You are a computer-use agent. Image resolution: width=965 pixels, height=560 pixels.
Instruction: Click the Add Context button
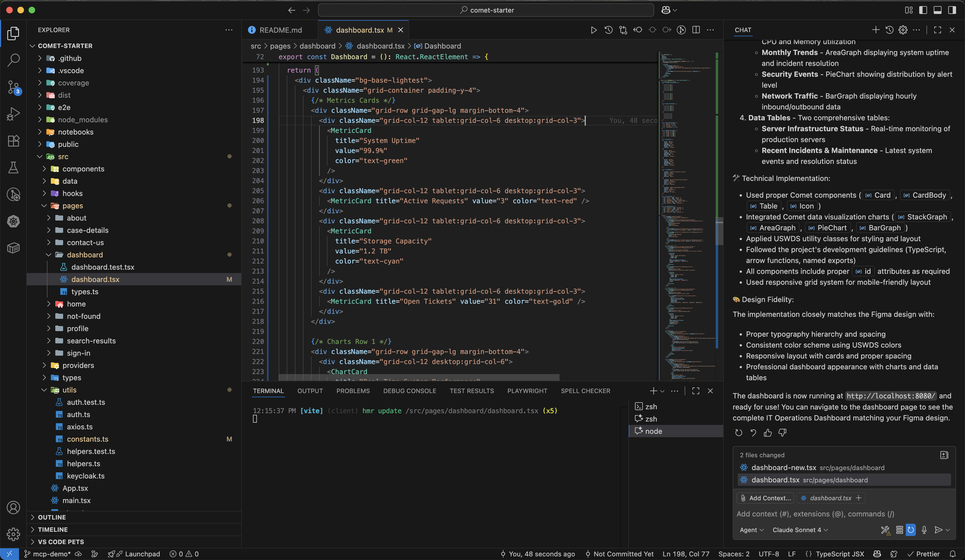coord(765,498)
